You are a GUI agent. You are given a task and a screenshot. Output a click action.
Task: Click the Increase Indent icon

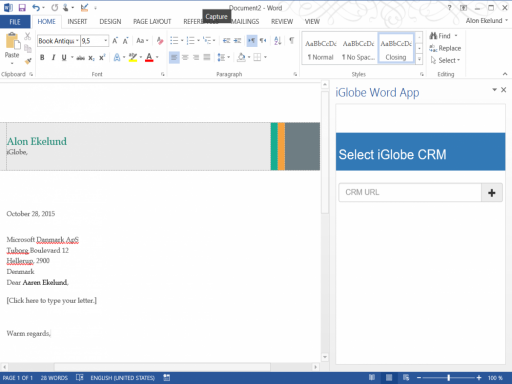[237, 41]
